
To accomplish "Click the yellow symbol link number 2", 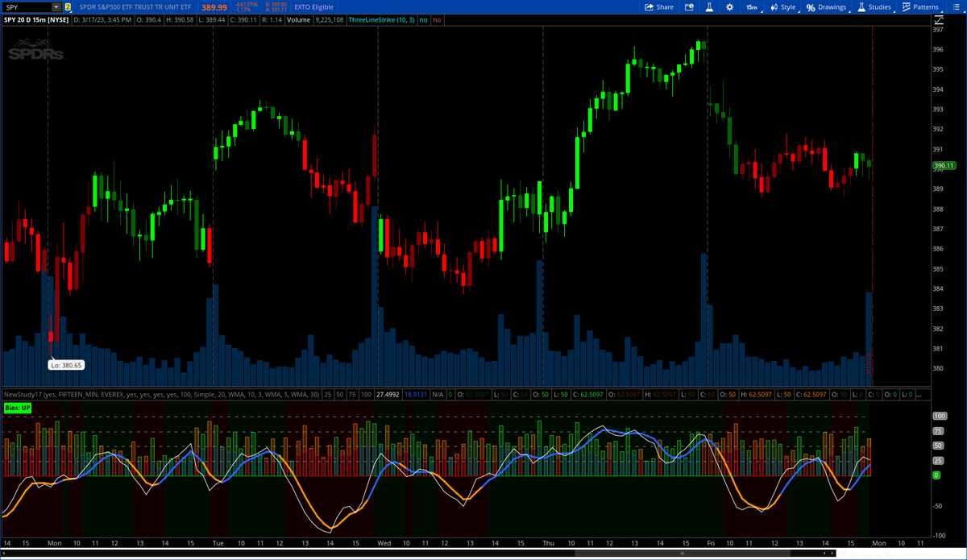I will tap(68, 7).
